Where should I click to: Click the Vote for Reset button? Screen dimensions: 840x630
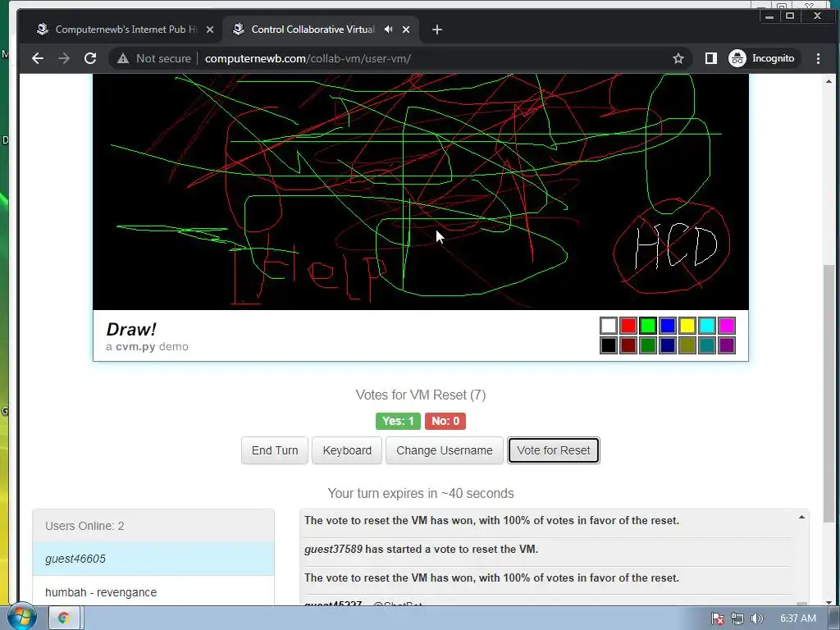tap(554, 450)
